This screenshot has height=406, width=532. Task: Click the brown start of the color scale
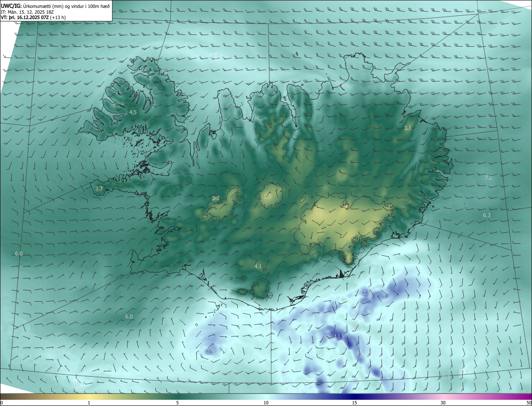(x=8, y=397)
